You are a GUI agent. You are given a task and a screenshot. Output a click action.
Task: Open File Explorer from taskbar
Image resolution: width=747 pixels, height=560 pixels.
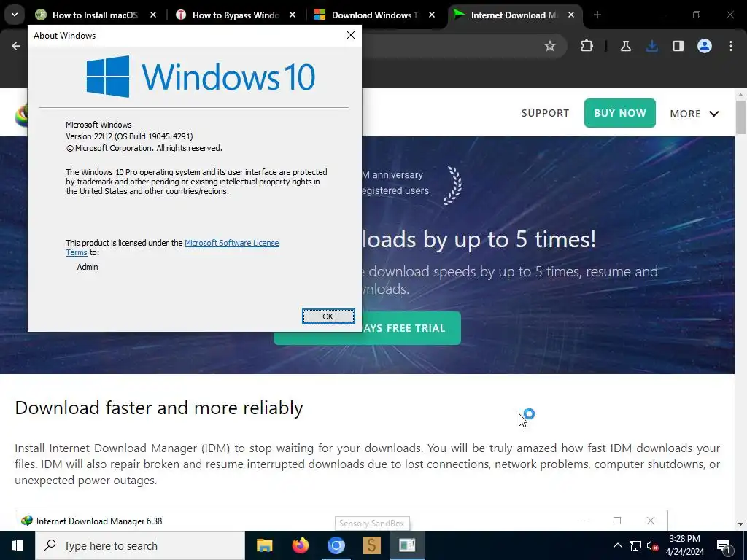click(x=264, y=545)
